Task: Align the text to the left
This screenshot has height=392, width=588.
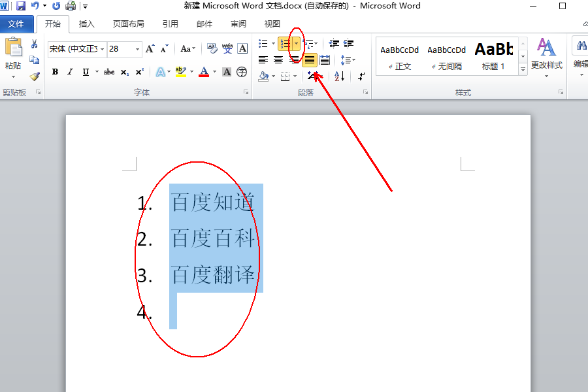Action: pyautogui.click(x=263, y=59)
